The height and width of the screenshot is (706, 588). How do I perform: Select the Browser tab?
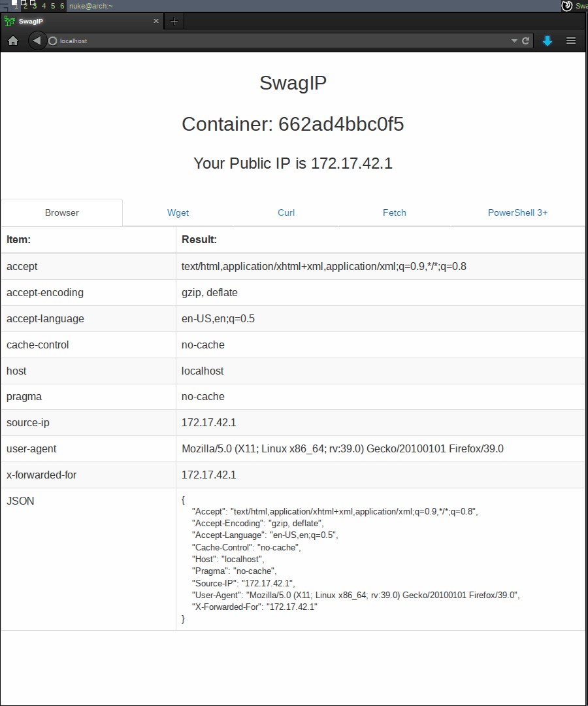(61, 212)
